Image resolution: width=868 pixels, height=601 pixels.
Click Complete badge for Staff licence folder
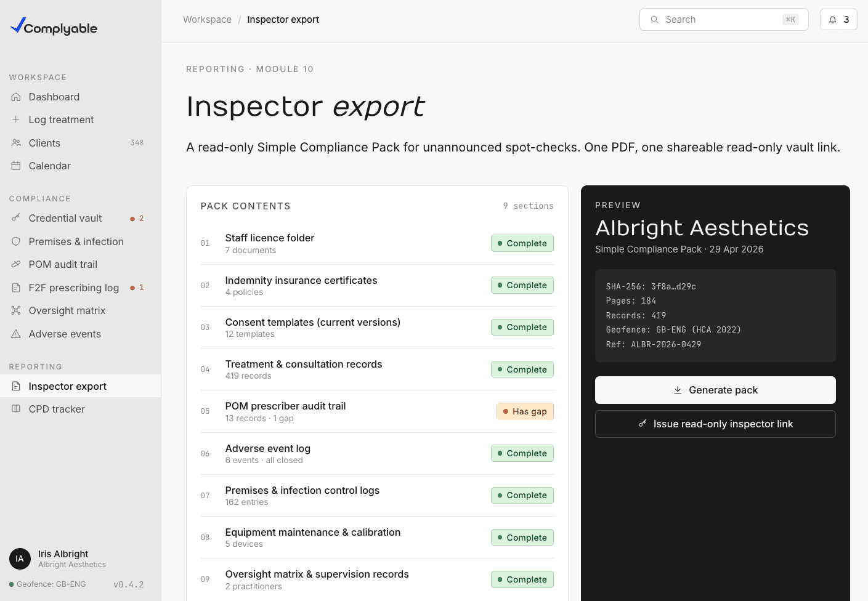[522, 243]
